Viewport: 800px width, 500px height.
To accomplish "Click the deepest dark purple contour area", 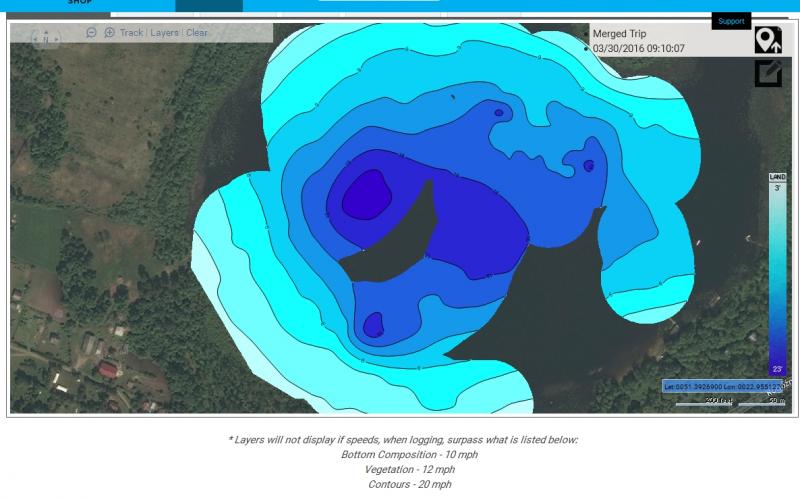I will click(365, 193).
